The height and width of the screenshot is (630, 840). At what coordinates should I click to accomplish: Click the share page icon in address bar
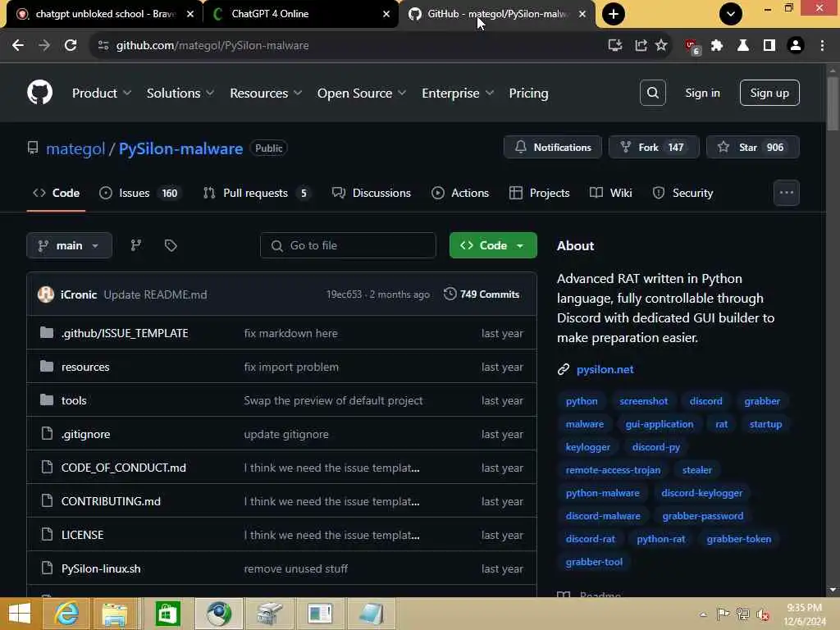(641, 46)
